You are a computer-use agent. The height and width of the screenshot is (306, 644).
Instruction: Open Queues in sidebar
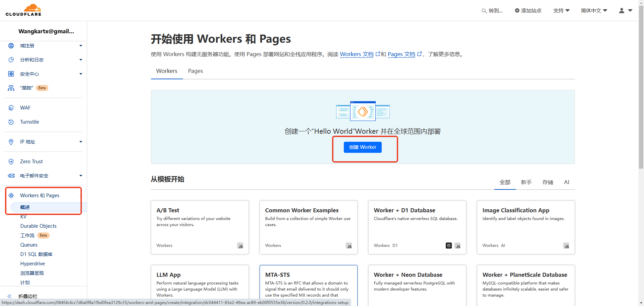pos(29,245)
